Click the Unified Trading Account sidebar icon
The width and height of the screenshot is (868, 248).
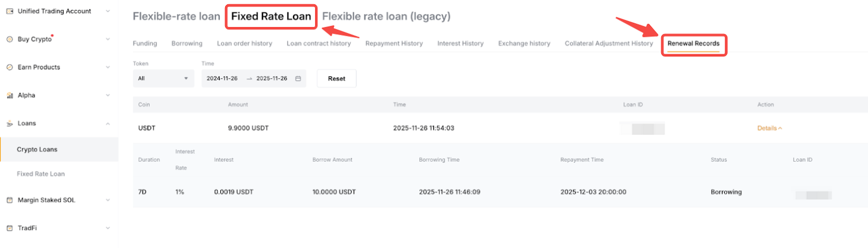point(10,11)
